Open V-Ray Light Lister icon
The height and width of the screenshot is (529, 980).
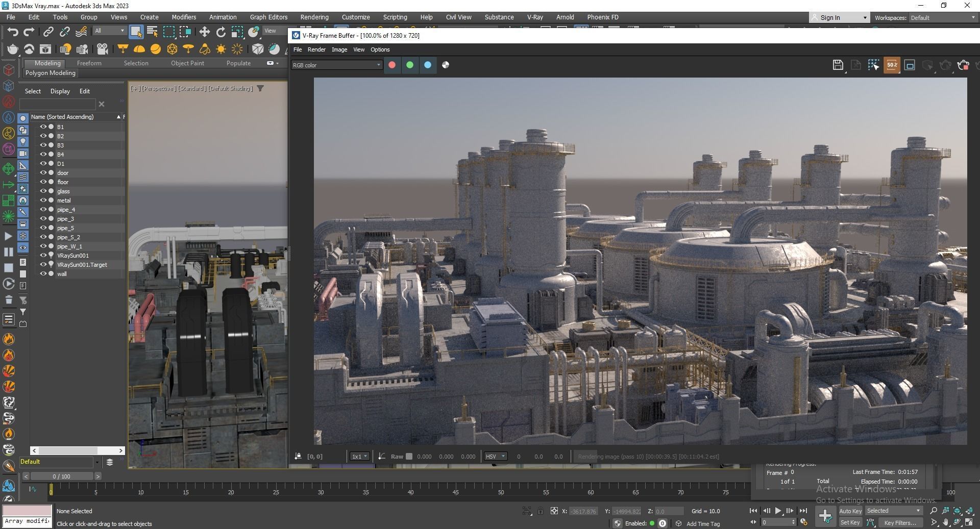[65, 49]
